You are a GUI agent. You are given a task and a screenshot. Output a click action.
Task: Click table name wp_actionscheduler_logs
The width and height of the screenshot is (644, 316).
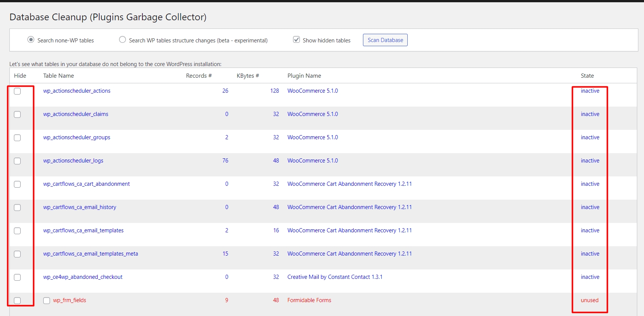[x=73, y=161]
